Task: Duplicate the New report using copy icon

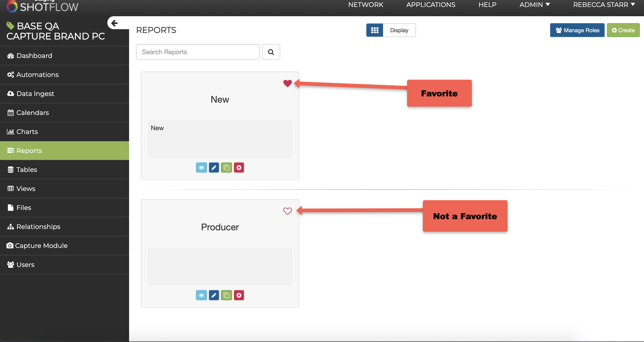Action: [226, 168]
